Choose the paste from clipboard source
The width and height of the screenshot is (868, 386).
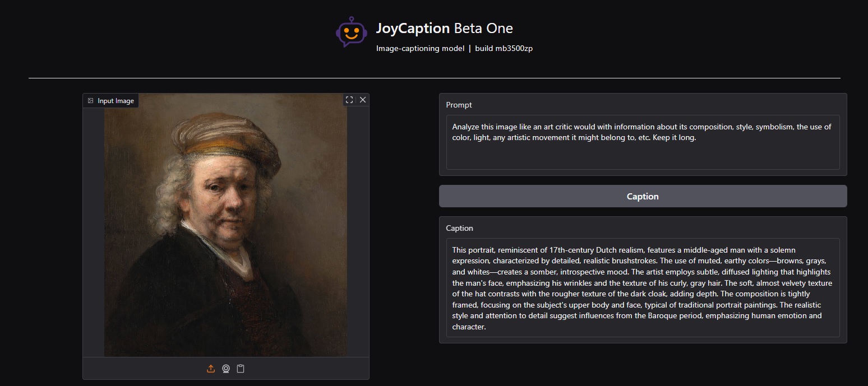(241, 369)
